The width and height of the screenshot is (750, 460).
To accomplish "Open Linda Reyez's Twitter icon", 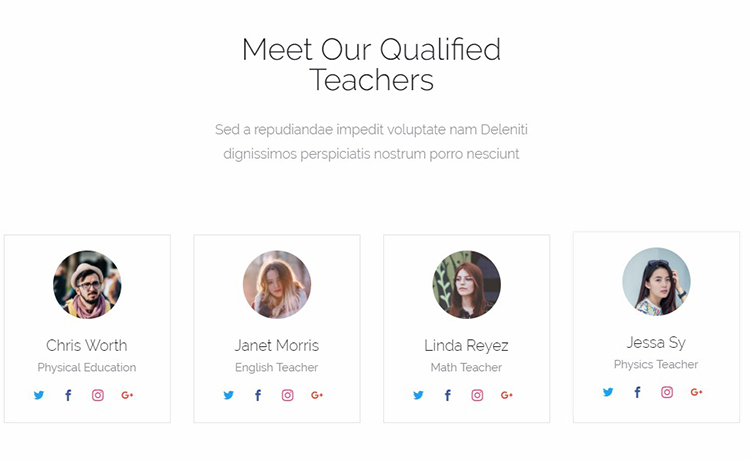I will tap(419, 395).
